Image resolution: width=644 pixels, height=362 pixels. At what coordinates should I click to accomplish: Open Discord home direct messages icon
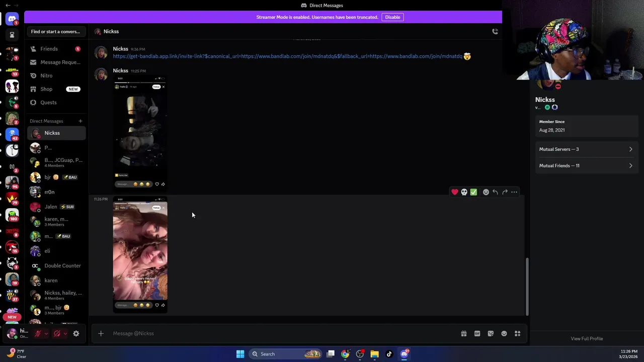(x=12, y=19)
